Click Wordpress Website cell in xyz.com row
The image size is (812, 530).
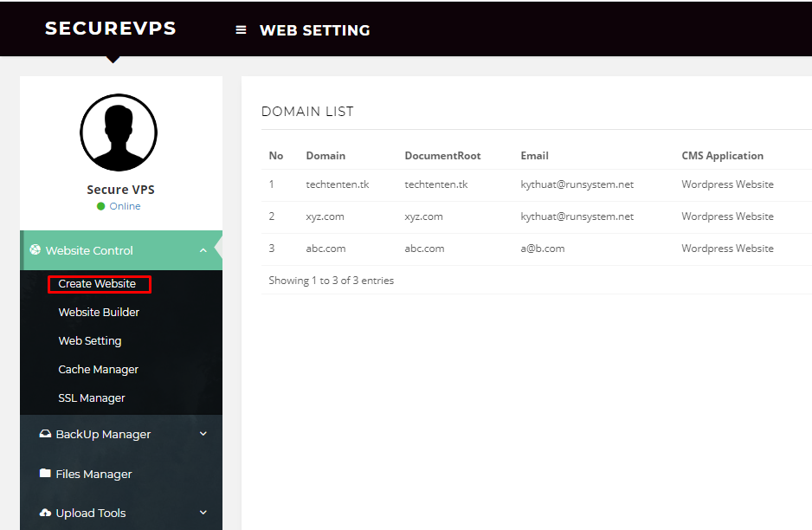(727, 217)
